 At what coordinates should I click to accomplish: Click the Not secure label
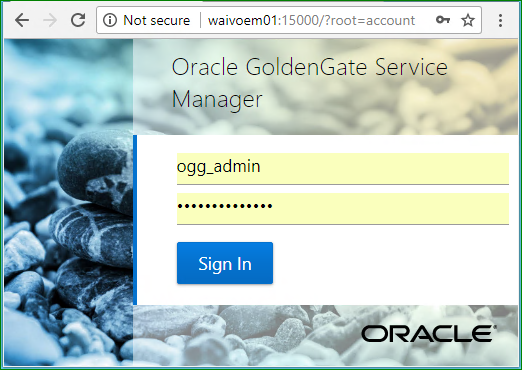pyautogui.click(x=156, y=20)
